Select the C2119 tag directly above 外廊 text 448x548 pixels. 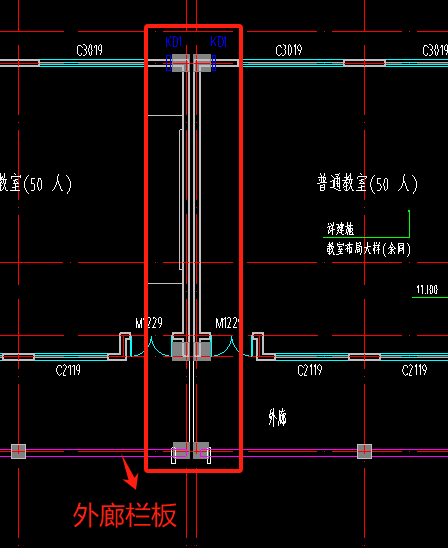[310, 370]
